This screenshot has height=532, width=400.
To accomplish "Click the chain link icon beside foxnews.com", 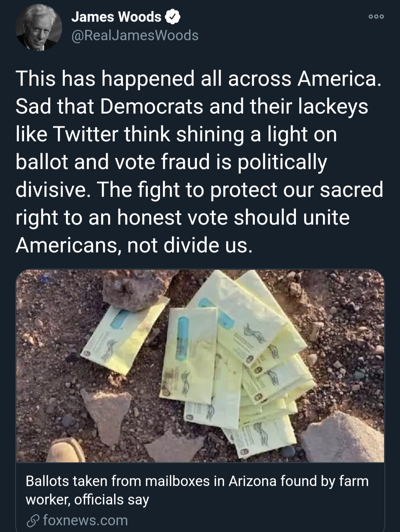I will (32, 521).
